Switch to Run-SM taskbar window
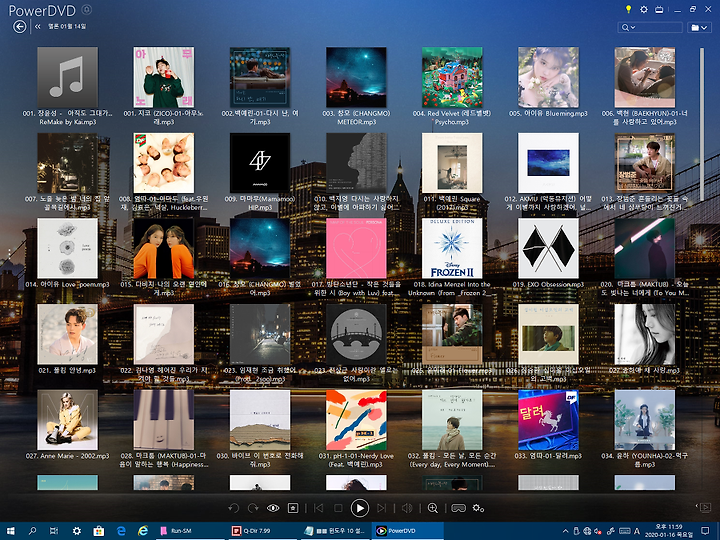 point(190,531)
